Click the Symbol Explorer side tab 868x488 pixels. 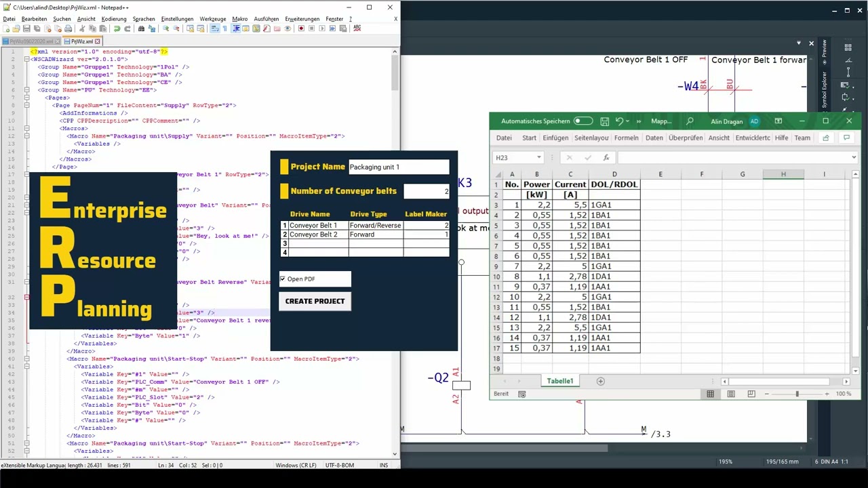[825, 89]
